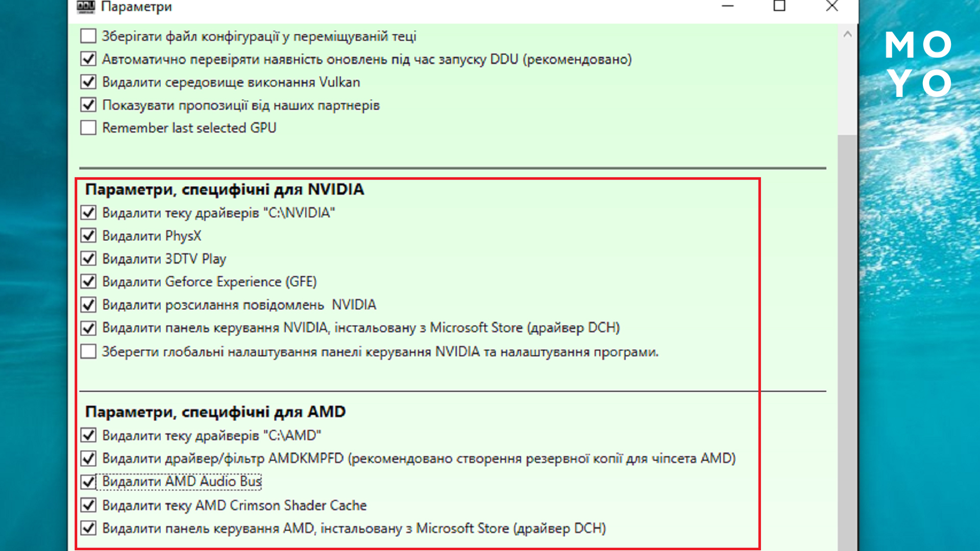Image resolution: width=980 pixels, height=551 pixels.
Task: Disable PhysX removal option
Action: [x=88, y=235]
